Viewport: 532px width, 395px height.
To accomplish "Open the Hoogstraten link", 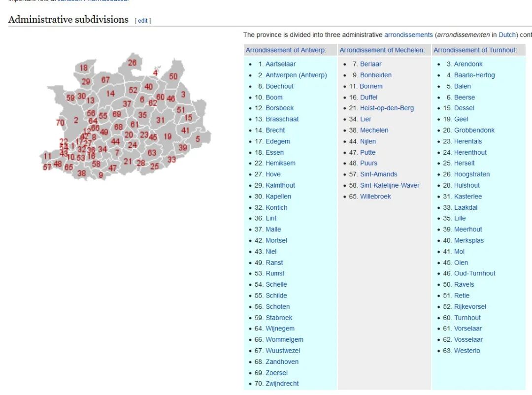I will [472, 174].
